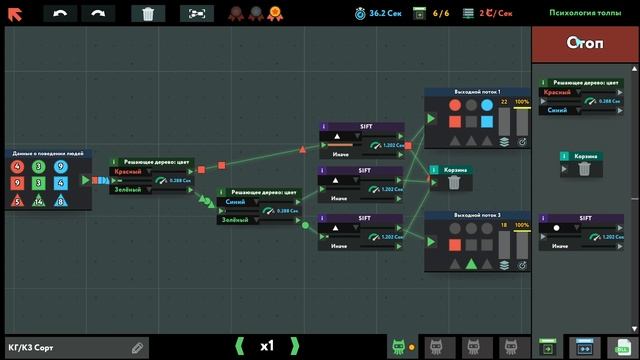640x360 pixels.
Task: Edit solution name with pencil icon
Action: tap(137, 348)
